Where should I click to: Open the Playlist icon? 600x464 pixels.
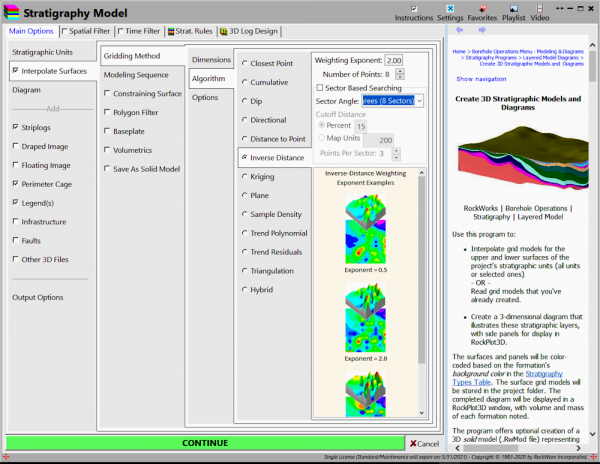click(x=514, y=8)
